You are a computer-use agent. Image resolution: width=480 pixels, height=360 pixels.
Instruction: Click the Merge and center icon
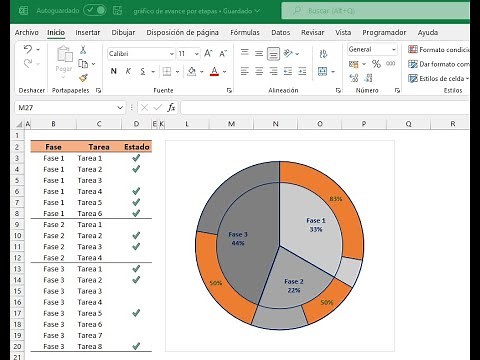click(x=322, y=71)
